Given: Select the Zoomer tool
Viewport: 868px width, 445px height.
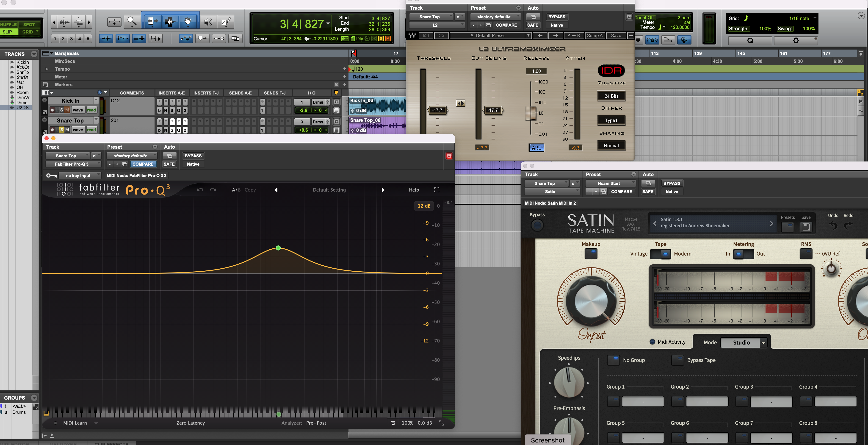Looking at the screenshot, I should [x=132, y=22].
